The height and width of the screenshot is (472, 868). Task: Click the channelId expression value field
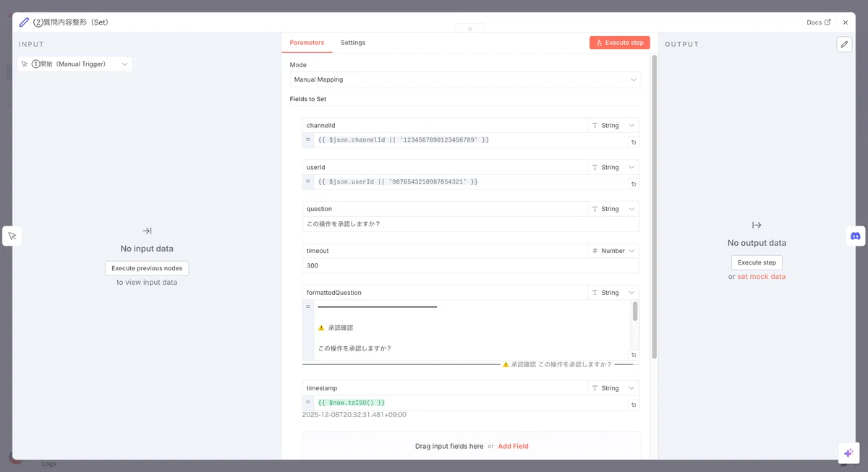pyautogui.click(x=470, y=140)
